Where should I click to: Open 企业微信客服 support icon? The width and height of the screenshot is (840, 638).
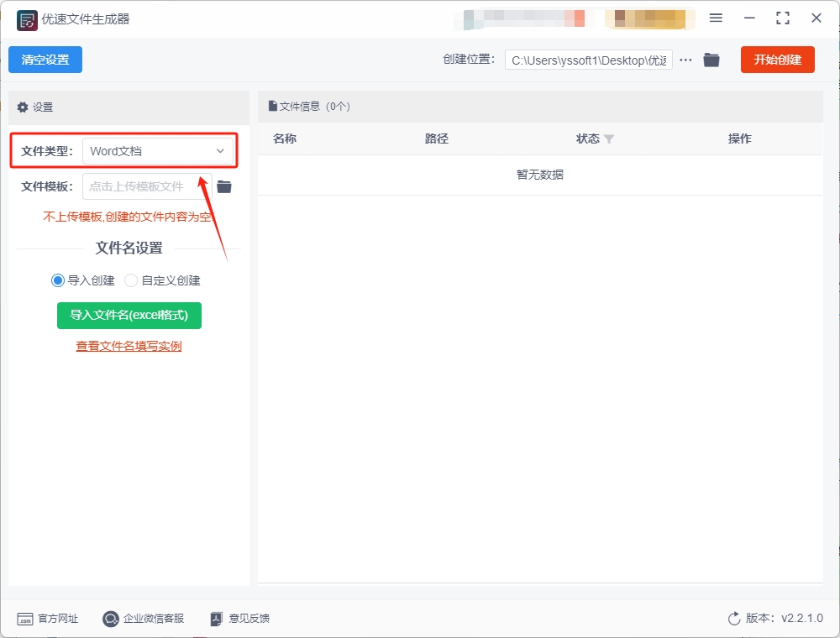(x=111, y=619)
